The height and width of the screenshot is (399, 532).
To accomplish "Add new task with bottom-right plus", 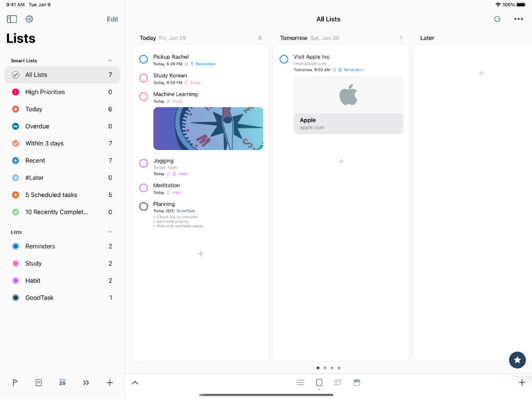I will [522, 383].
